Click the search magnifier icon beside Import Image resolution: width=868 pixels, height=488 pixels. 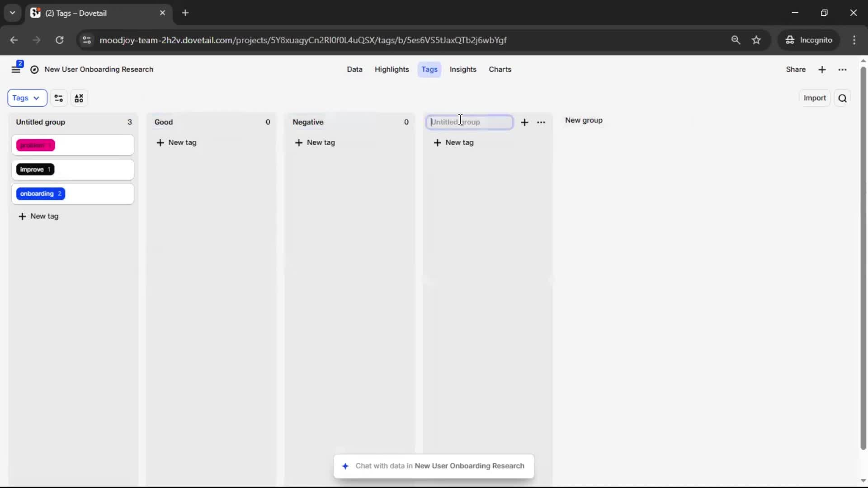pyautogui.click(x=842, y=98)
